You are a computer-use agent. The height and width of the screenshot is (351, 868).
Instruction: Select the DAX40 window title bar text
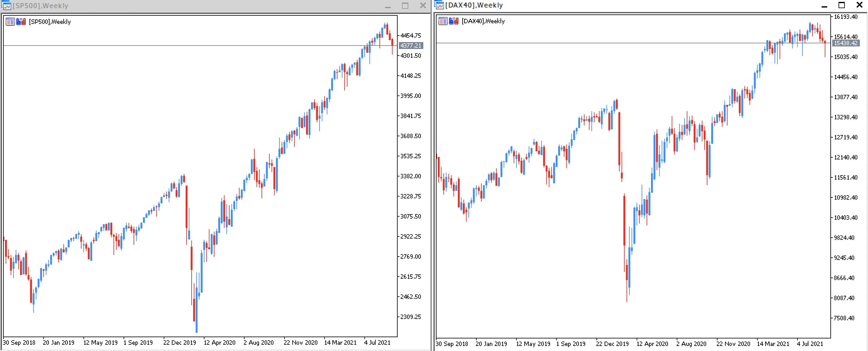tap(474, 5)
